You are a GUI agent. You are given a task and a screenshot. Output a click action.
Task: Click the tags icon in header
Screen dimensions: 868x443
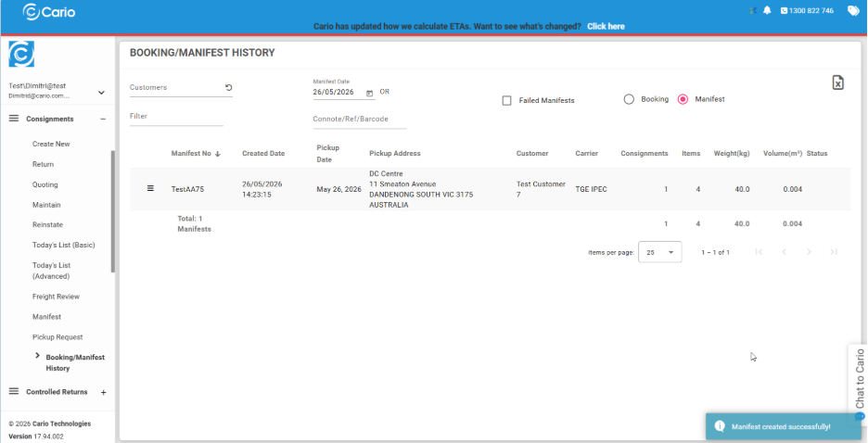853,10
